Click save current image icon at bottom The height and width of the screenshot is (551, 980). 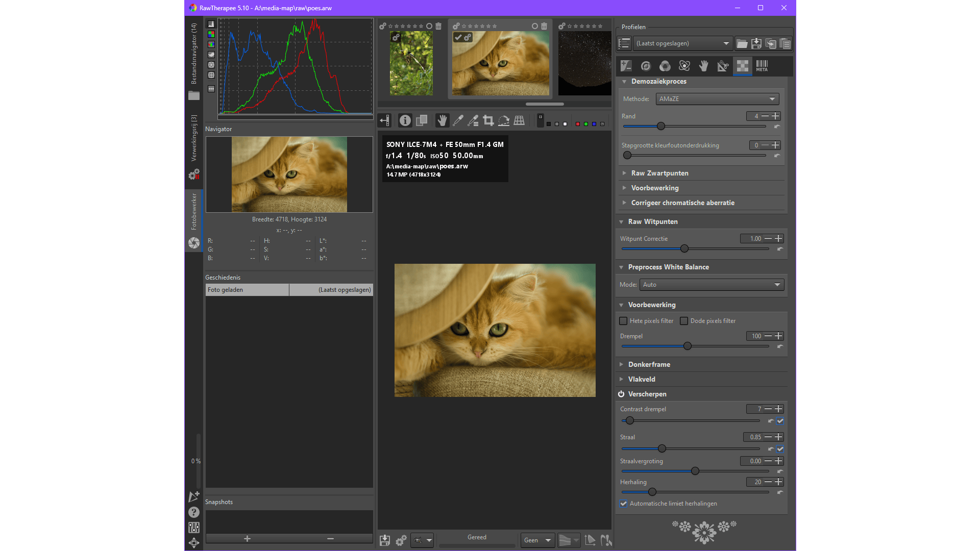click(385, 540)
